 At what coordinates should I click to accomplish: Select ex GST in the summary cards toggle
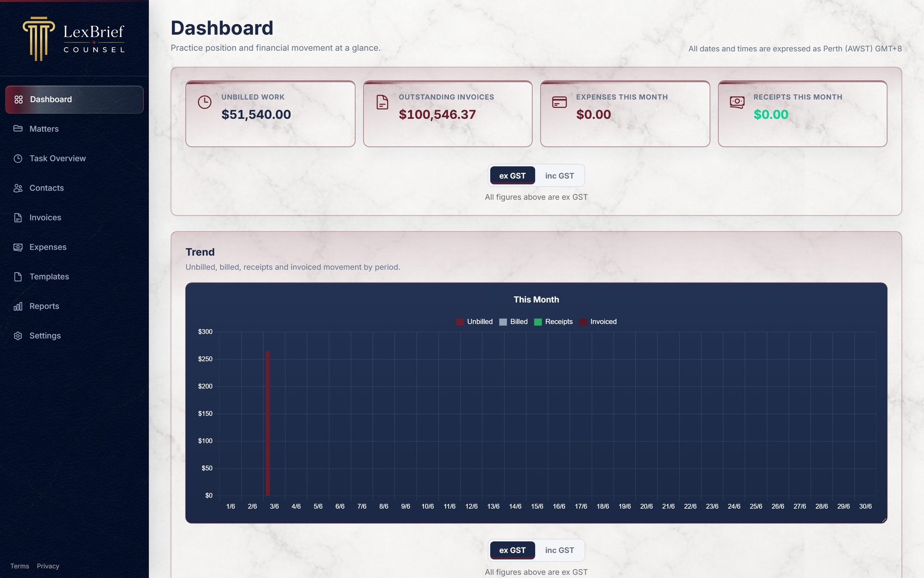coord(512,176)
